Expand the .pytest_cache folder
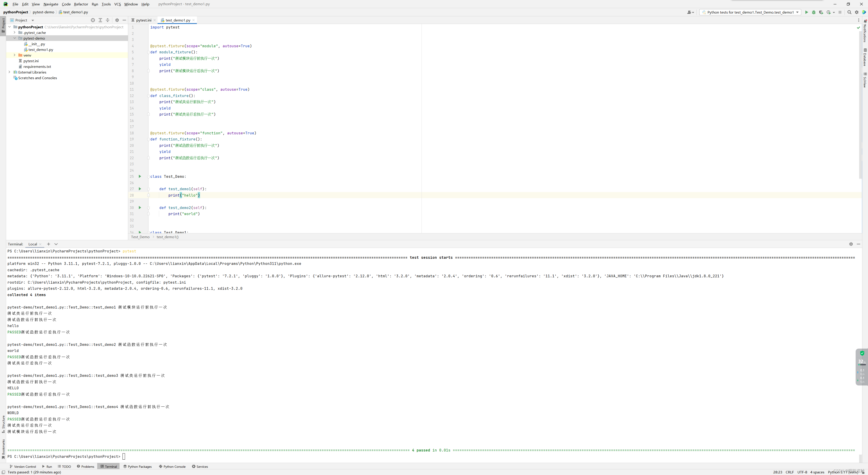This screenshot has width=868, height=475. point(14,33)
